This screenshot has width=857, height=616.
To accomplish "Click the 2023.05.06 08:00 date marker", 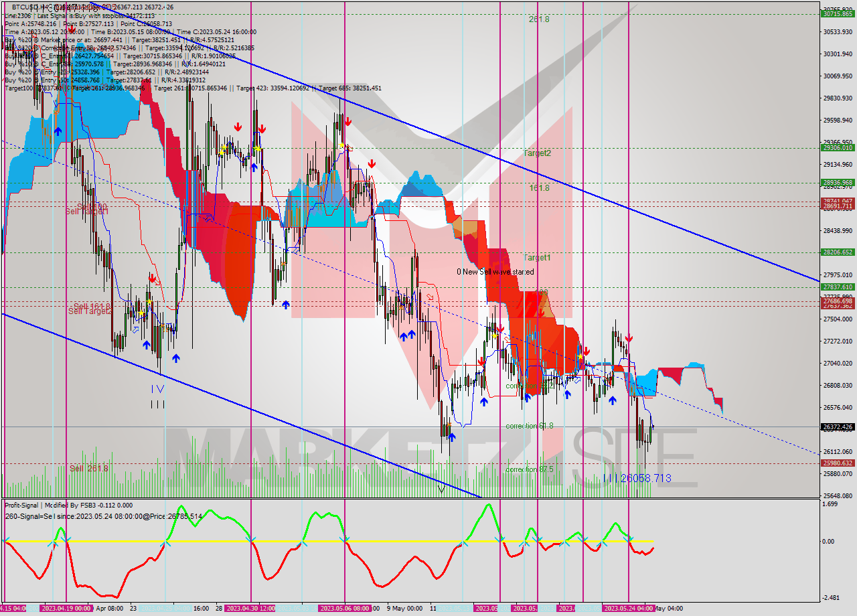I will (x=344, y=609).
